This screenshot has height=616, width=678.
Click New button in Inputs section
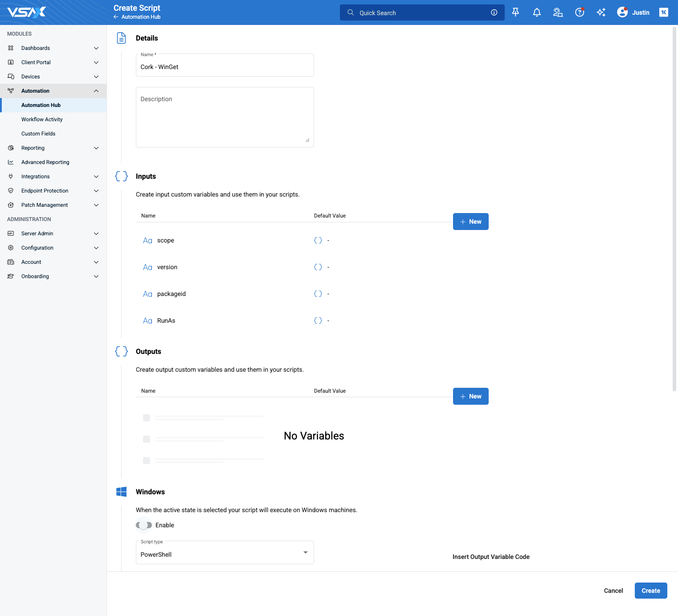471,222
